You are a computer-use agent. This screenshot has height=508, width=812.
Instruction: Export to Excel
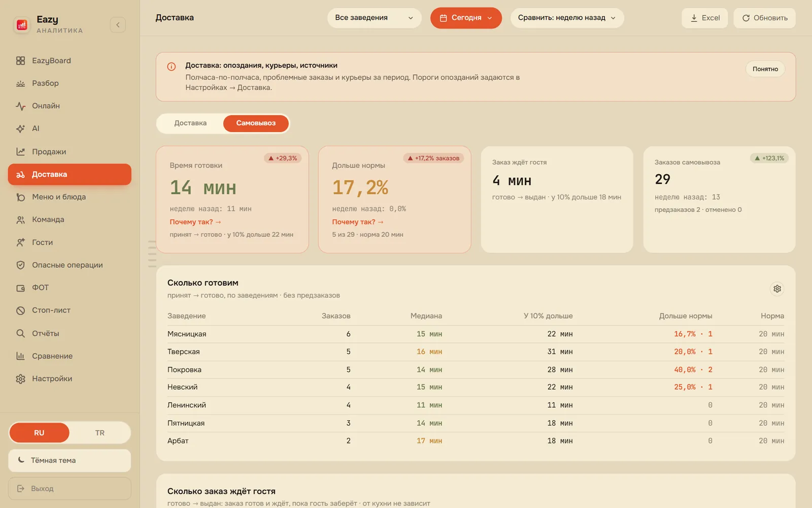point(704,18)
